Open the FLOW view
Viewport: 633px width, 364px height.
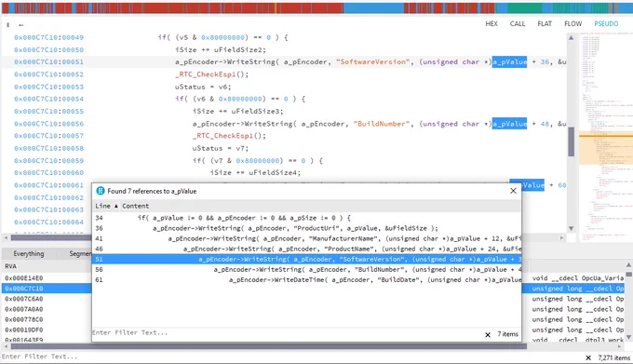click(x=572, y=24)
